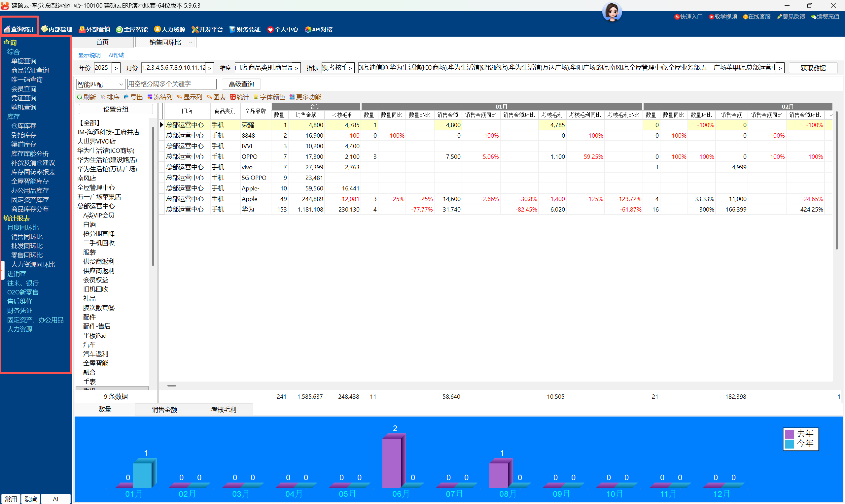Switch to the 销售金额 chart tab
Screen dimensions: 845x504
(x=164, y=410)
